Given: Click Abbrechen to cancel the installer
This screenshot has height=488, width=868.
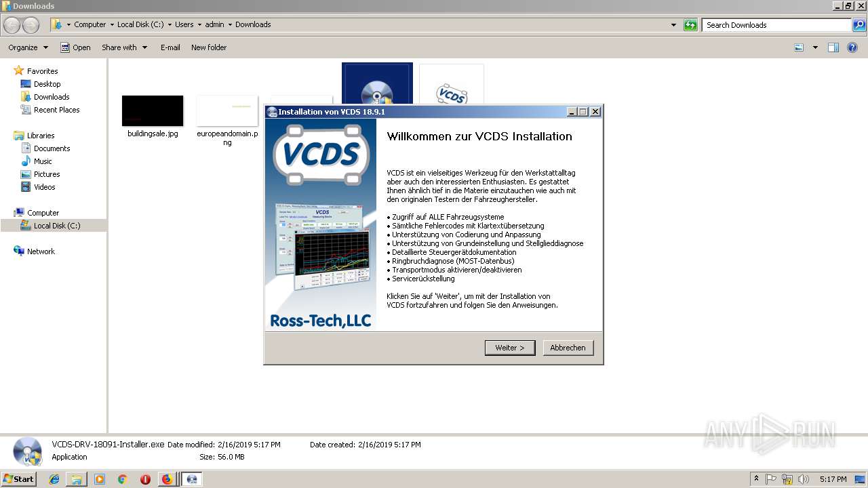Looking at the screenshot, I should 568,348.
